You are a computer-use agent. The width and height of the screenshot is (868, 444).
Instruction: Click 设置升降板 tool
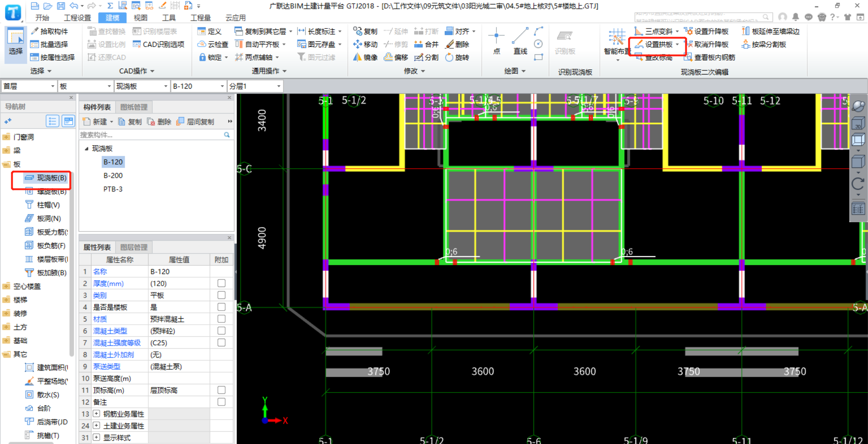coord(706,31)
